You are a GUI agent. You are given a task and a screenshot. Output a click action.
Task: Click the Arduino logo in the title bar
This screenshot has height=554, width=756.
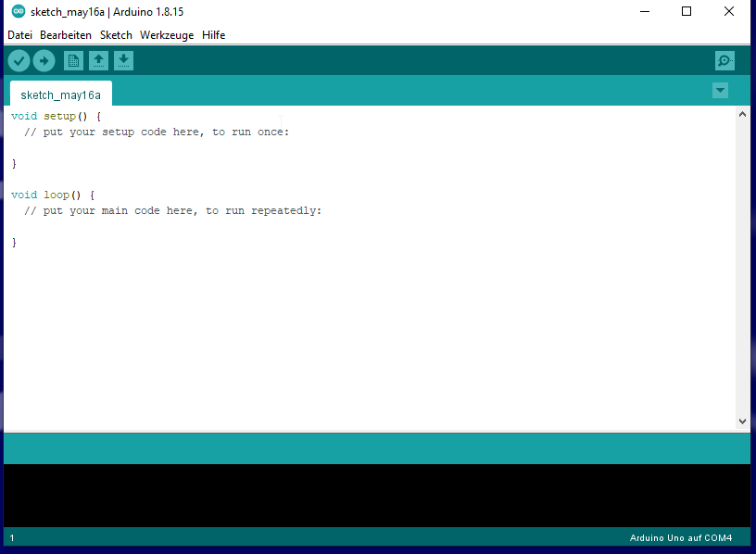[x=19, y=11]
